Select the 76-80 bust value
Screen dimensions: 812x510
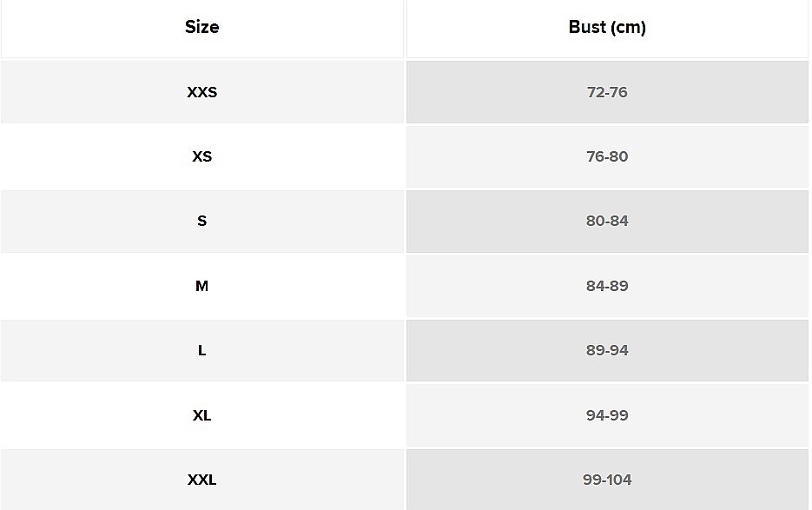[x=607, y=156]
